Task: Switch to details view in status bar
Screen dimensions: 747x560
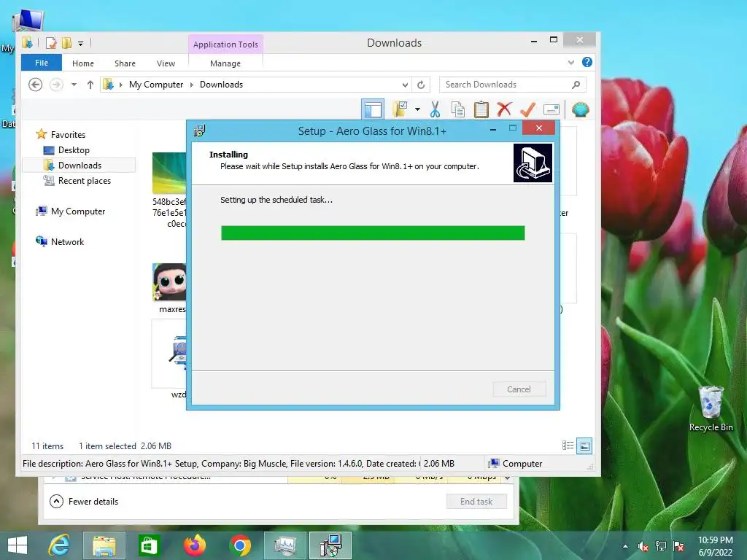Action: pos(568,446)
